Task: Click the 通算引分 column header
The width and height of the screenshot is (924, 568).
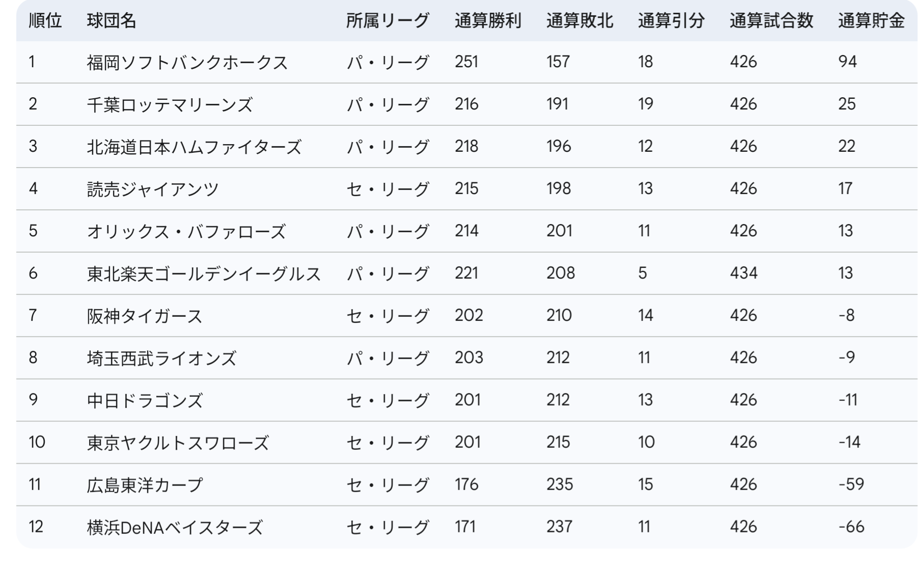Action: point(671,21)
